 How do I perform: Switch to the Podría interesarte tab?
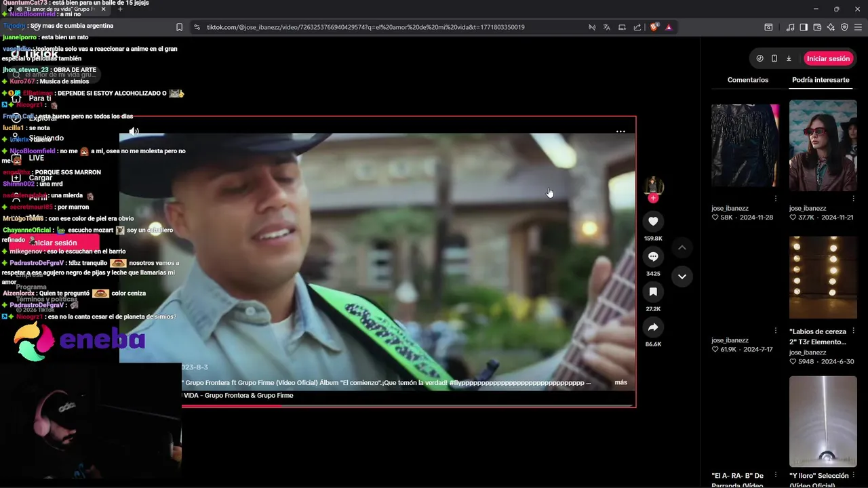tap(821, 80)
